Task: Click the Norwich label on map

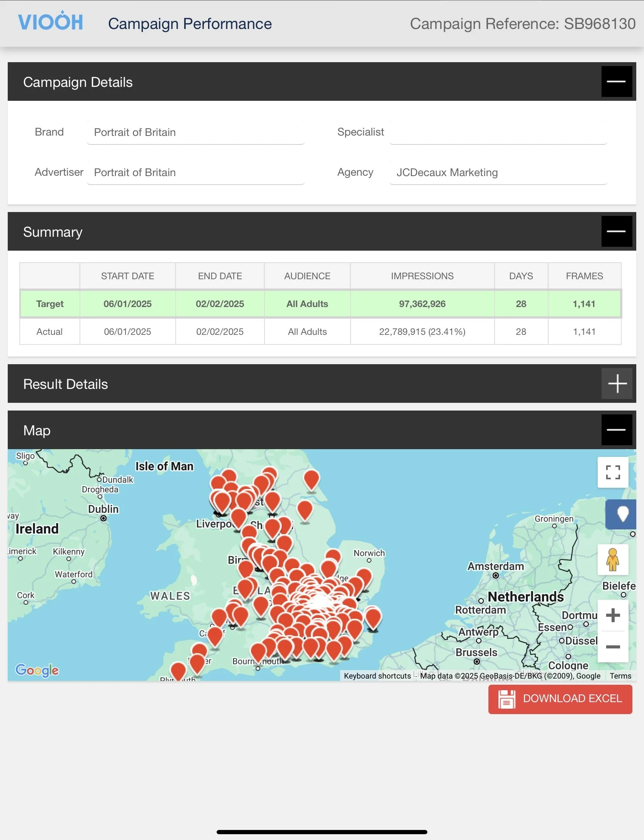Action: [369, 553]
